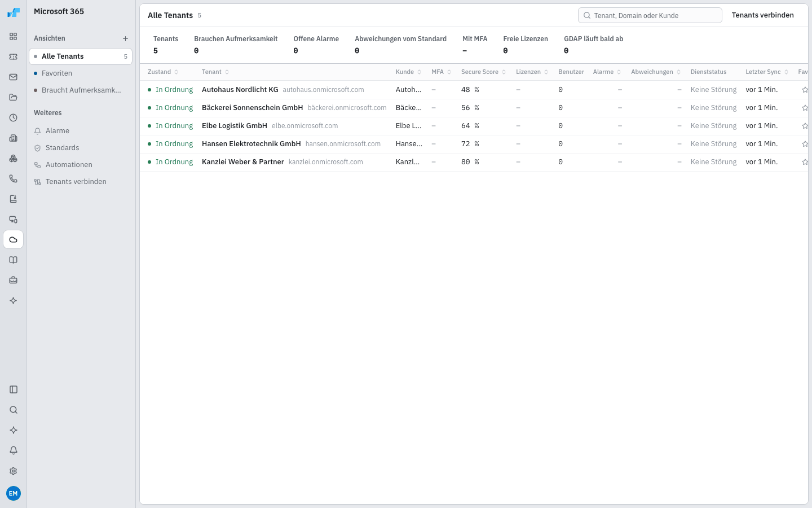Screen dimensions: 812x508
Task: Select the Favoriten view
Action: pyautogui.click(x=81, y=73)
